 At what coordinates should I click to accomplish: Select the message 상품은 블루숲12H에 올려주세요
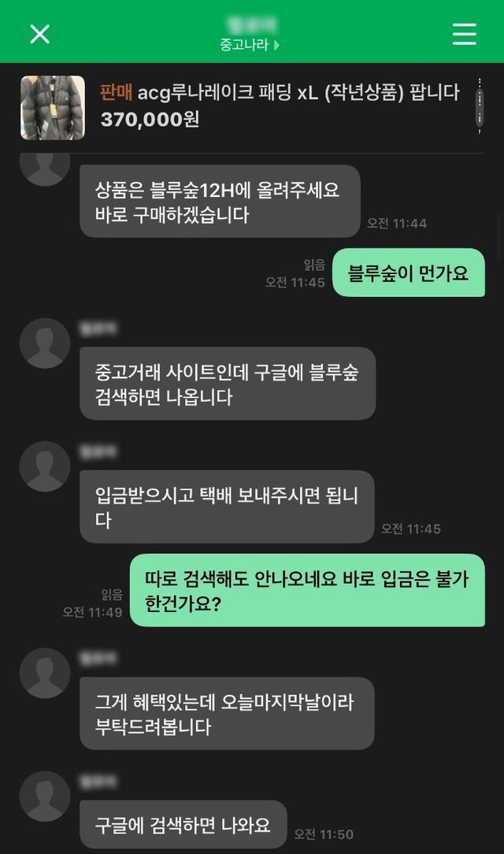[x=220, y=202]
